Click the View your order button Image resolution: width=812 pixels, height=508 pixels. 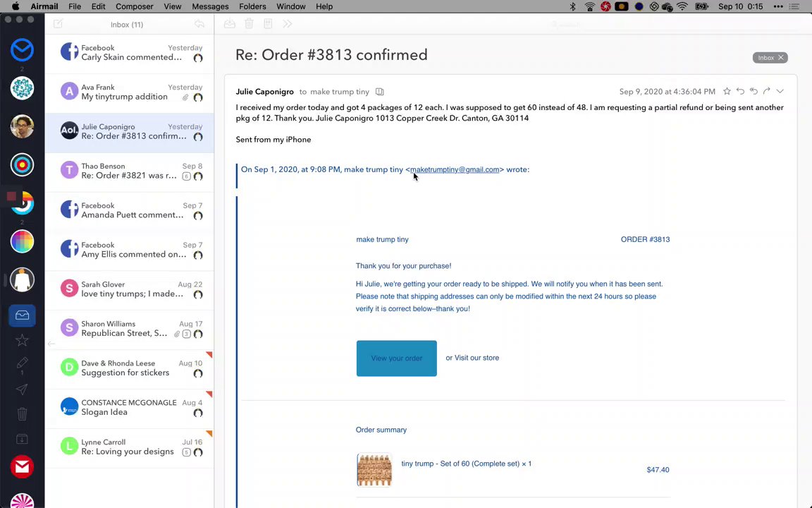(397, 358)
